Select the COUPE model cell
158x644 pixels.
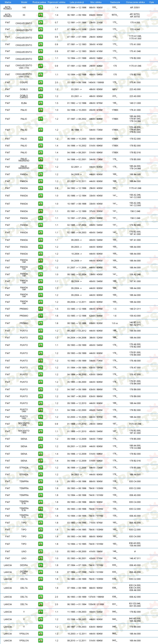tap(24, 82)
